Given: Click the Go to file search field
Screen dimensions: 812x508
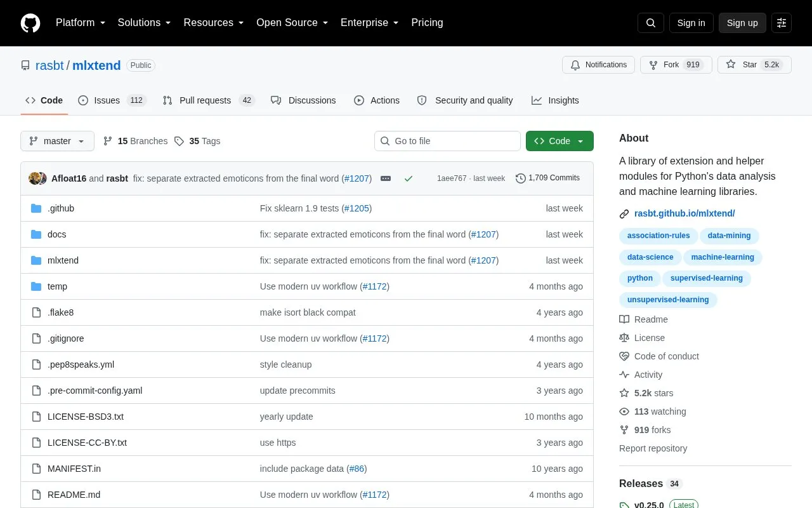Looking at the screenshot, I should point(447,141).
